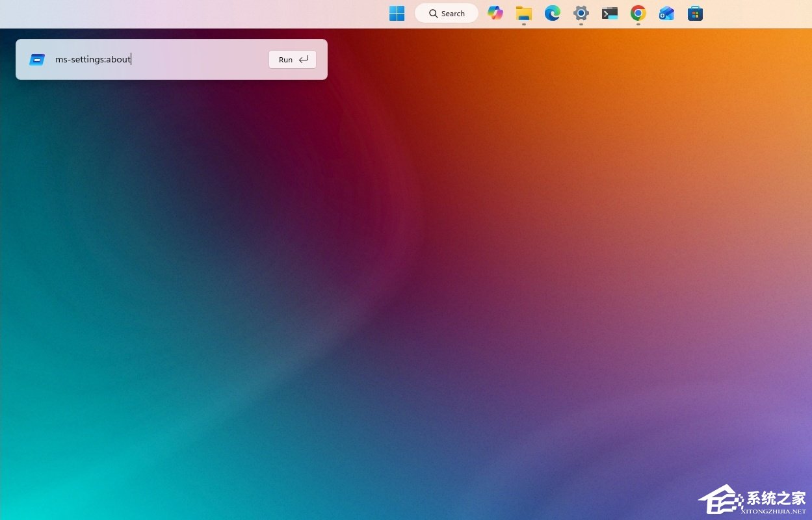Open Outlook from the taskbar
The height and width of the screenshot is (520, 812).
[x=667, y=13]
